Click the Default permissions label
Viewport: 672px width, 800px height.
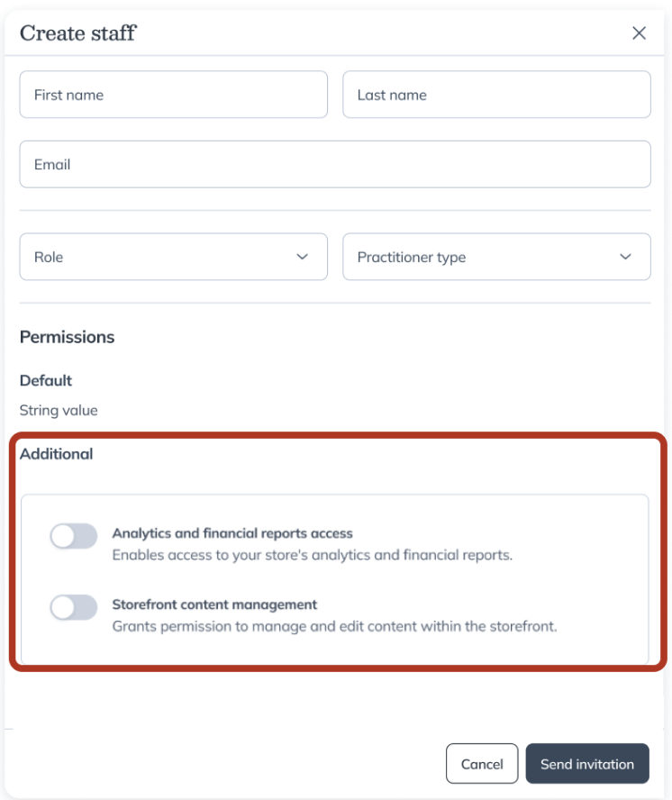(x=46, y=380)
